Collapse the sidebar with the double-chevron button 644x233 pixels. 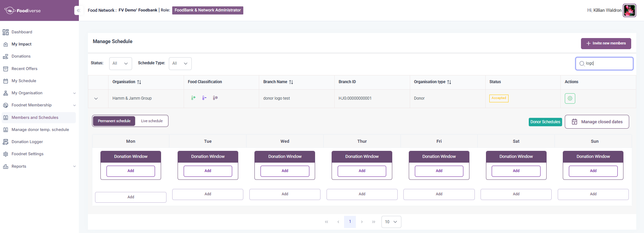coord(78,10)
